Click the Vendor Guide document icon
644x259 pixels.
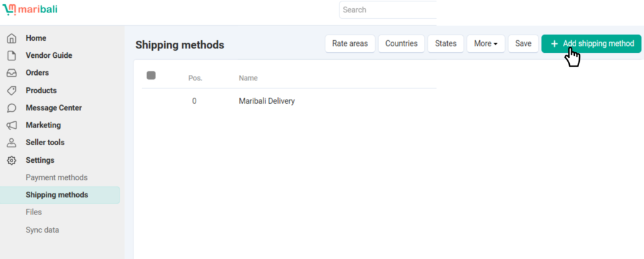tap(11, 55)
